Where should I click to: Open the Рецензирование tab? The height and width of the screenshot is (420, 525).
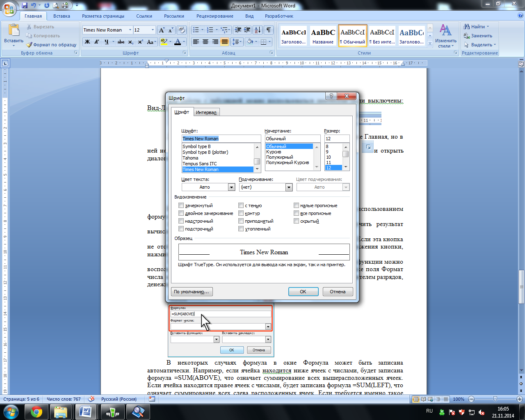click(x=215, y=16)
